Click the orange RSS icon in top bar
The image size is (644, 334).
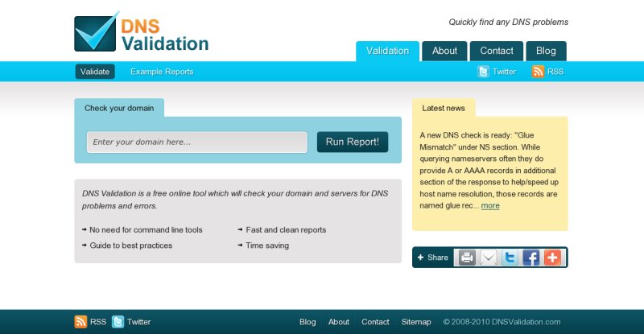coord(538,72)
